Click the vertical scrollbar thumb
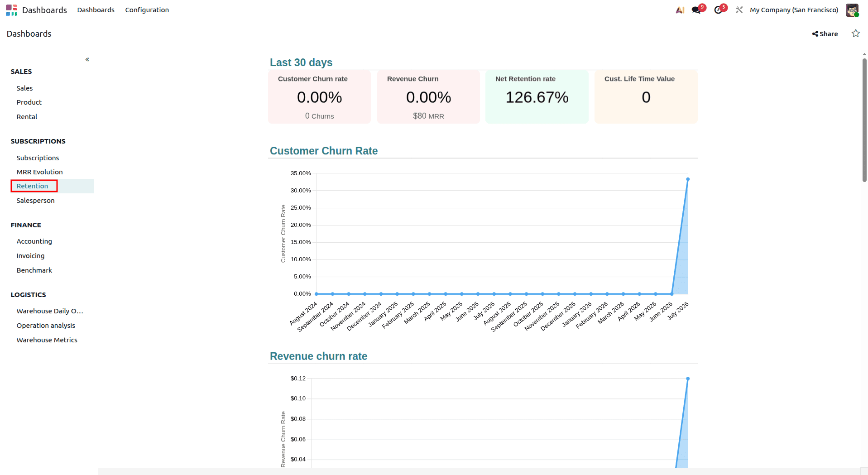This screenshot has width=868, height=475. [864, 120]
